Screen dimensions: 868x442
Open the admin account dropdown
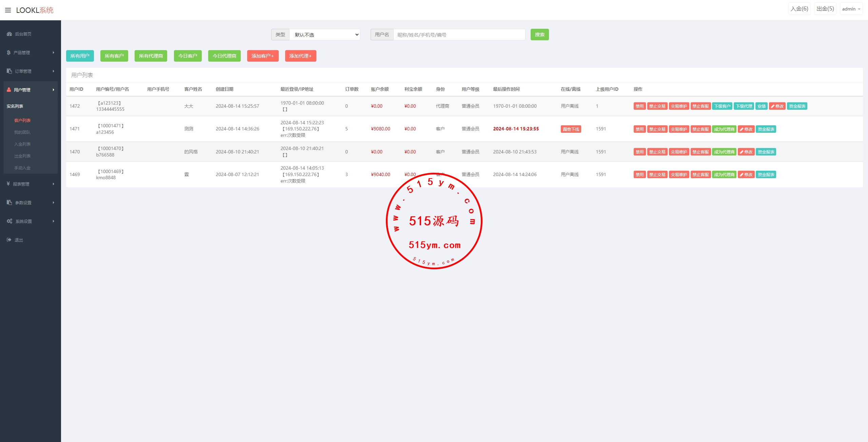click(x=851, y=9)
